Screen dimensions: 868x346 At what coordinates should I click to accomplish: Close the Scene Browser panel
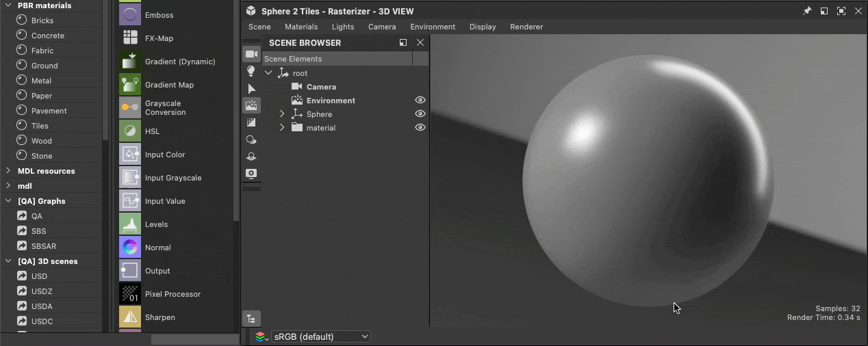420,42
